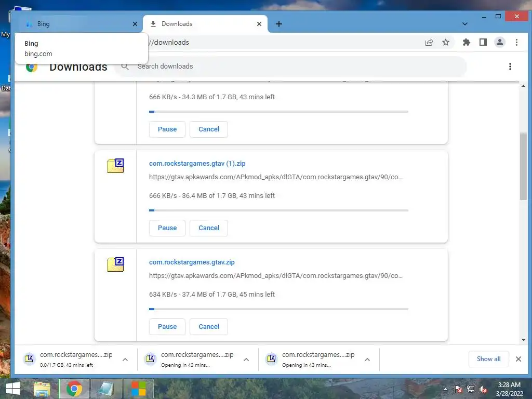
Task: Open com.rockstargames.gtav.zip link
Action: pos(192,262)
